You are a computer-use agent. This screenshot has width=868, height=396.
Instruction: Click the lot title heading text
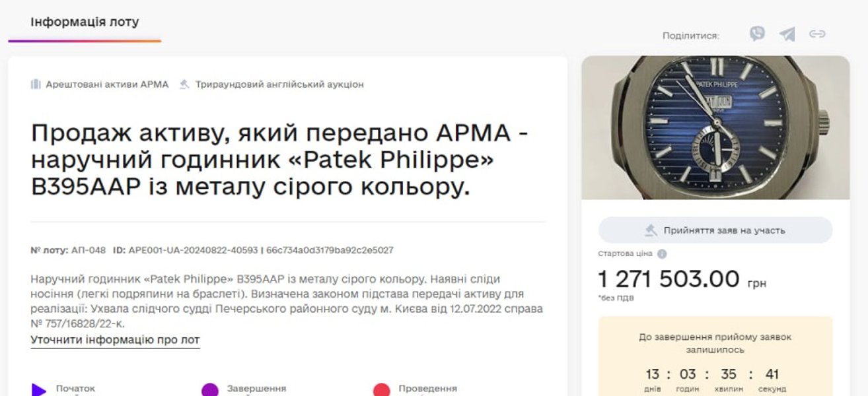pyautogui.click(x=279, y=160)
